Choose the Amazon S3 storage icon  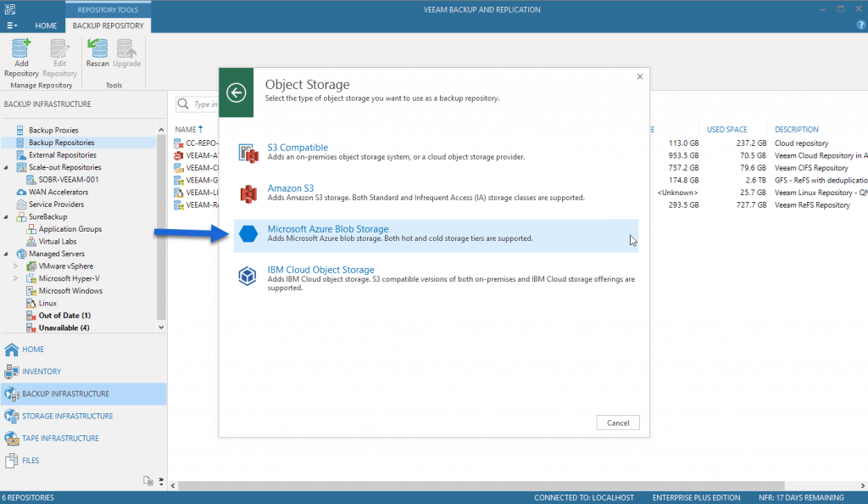click(248, 193)
